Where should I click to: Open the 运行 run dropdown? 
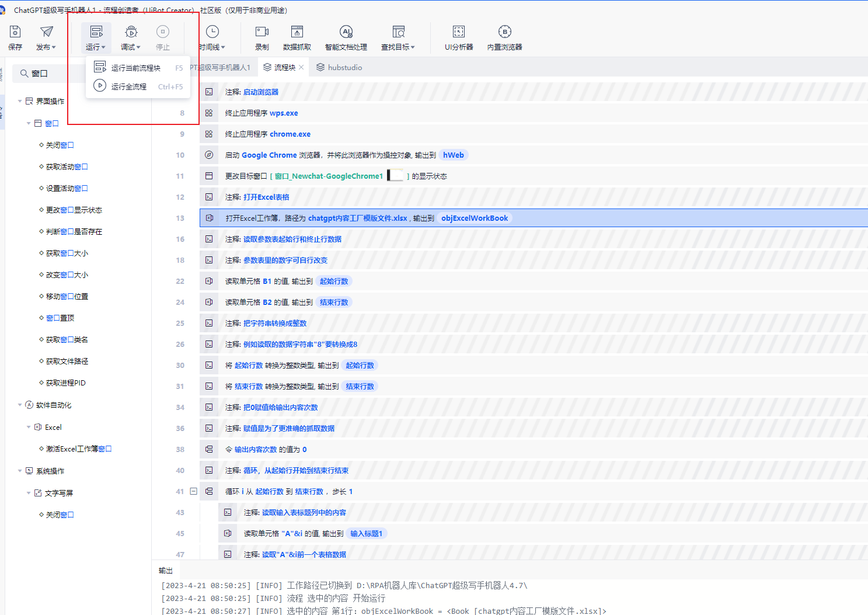coord(96,38)
